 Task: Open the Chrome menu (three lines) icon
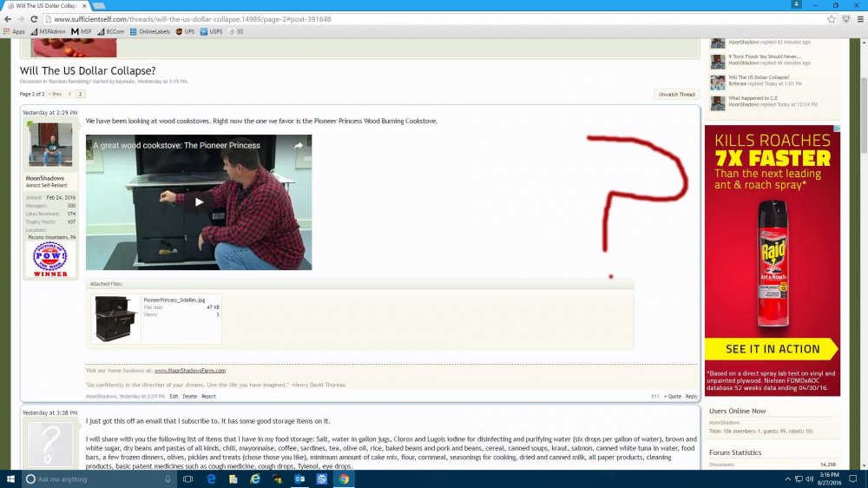tap(859, 19)
